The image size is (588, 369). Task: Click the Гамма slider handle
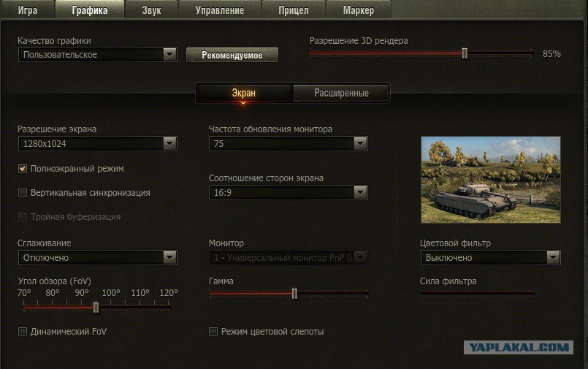click(x=294, y=294)
